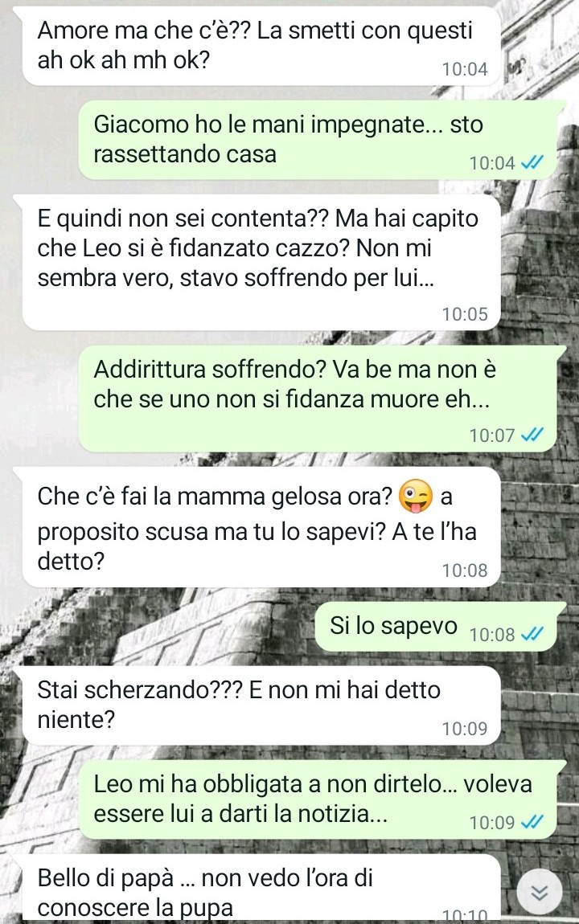
Task: Tap the 'Addirittura soffrendo?' green message bubble
Action: [317, 399]
